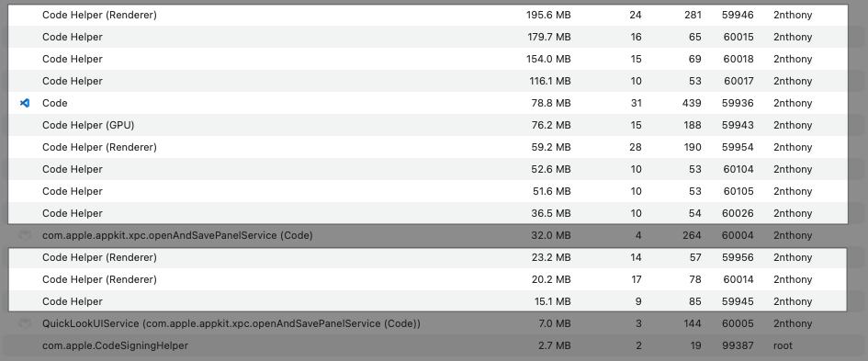Select the Code Helper process with PID 60105
This screenshot has width=868, height=361.
coord(428,191)
